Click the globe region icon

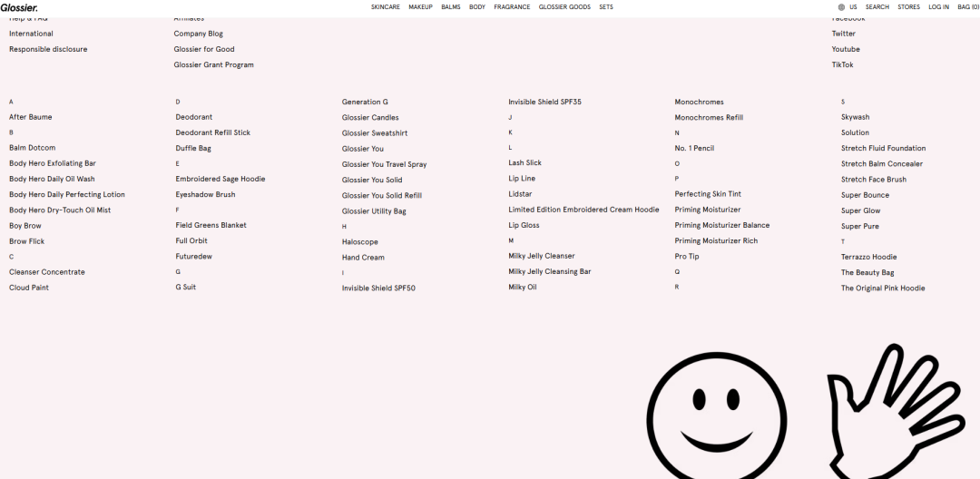pyautogui.click(x=841, y=7)
